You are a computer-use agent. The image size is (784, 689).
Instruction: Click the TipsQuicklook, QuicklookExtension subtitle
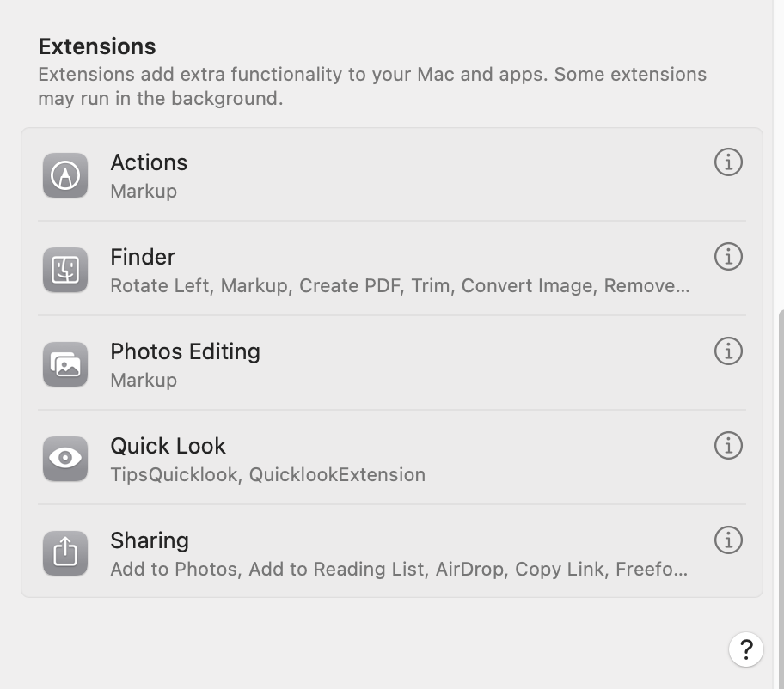[x=268, y=474]
